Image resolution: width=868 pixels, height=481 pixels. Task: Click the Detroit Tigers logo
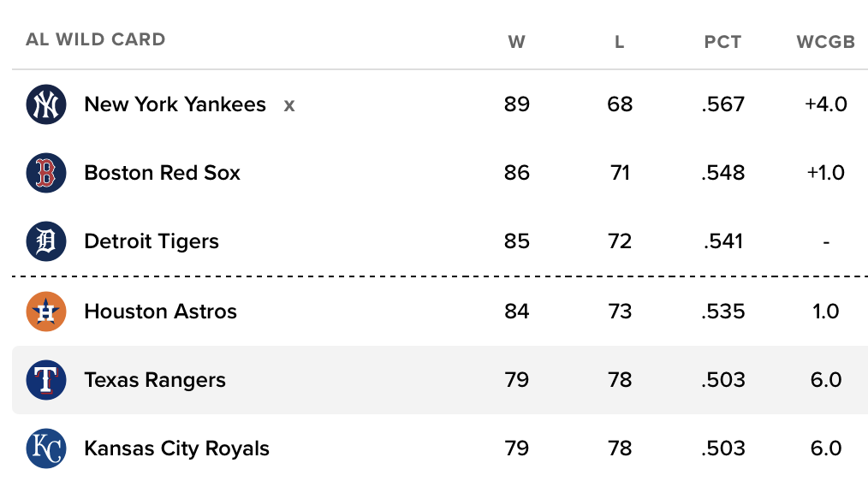(46, 241)
